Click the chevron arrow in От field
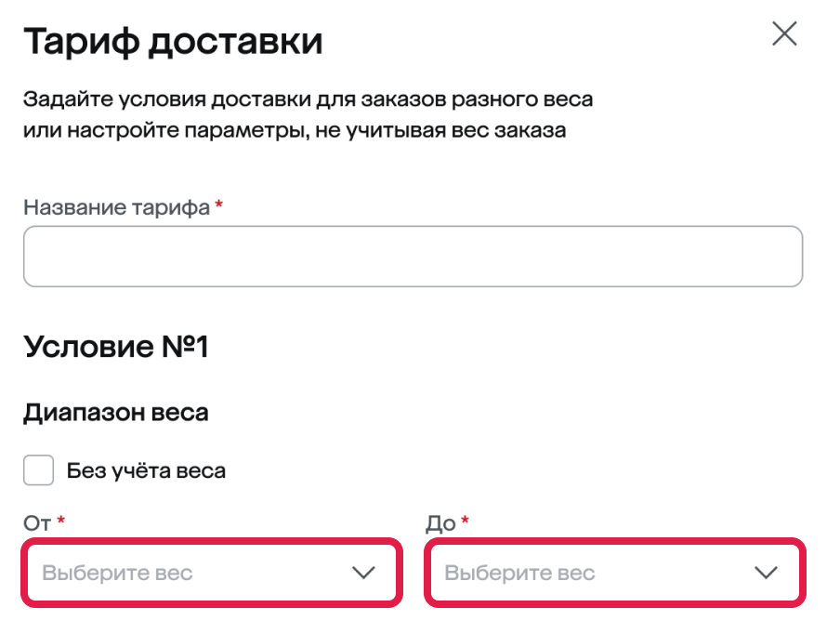Screen dimensions: 840x634 click(363, 573)
